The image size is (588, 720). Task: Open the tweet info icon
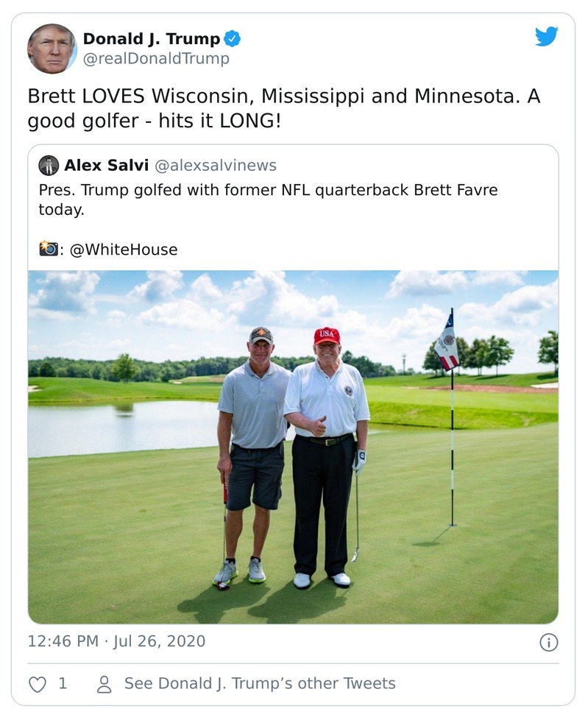(x=548, y=643)
